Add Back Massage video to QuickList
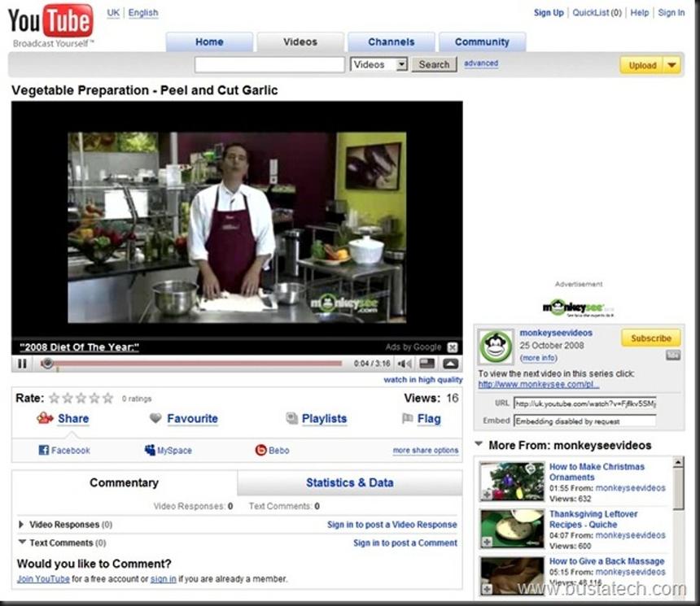Image resolution: width=700 pixels, height=606 pixels. click(x=487, y=590)
